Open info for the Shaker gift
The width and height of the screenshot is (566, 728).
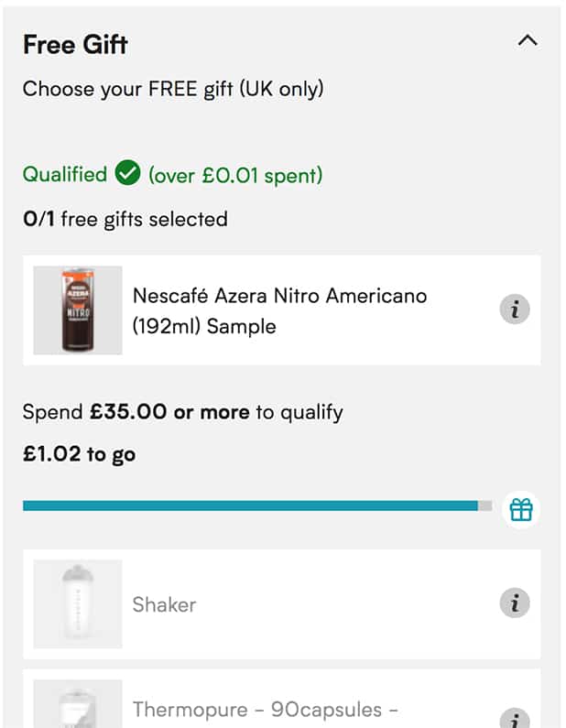pyautogui.click(x=515, y=603)
